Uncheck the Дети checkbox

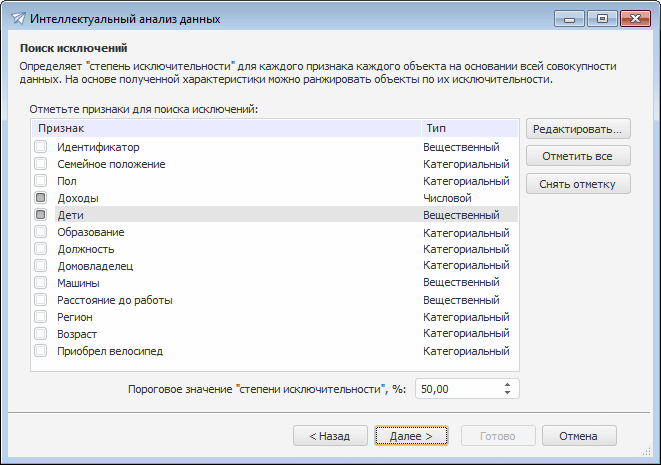click(41, 215)
